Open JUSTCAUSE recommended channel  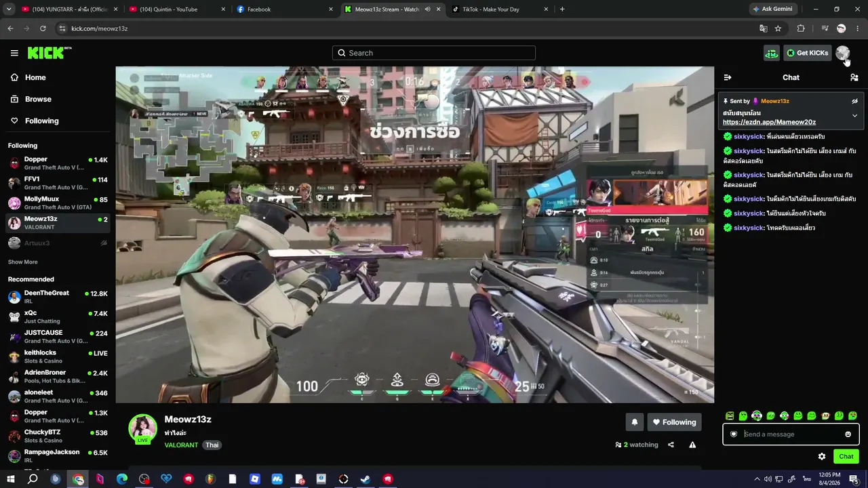(58, 337)
